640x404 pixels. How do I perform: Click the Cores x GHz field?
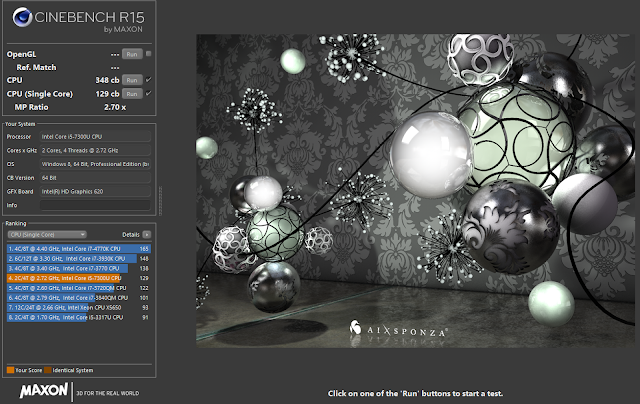[x=95, y=151]
